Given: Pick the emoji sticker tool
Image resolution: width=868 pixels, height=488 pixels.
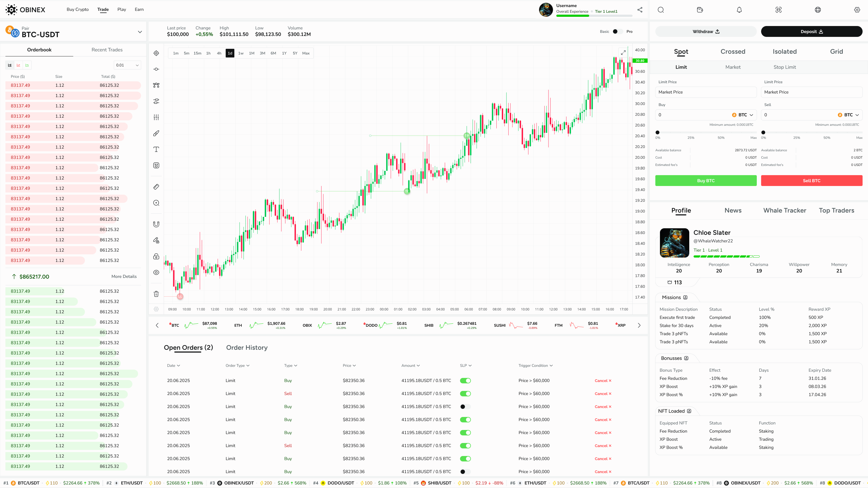Looking at the screenshot, I should pyautogui.click(x=156, y=165).
